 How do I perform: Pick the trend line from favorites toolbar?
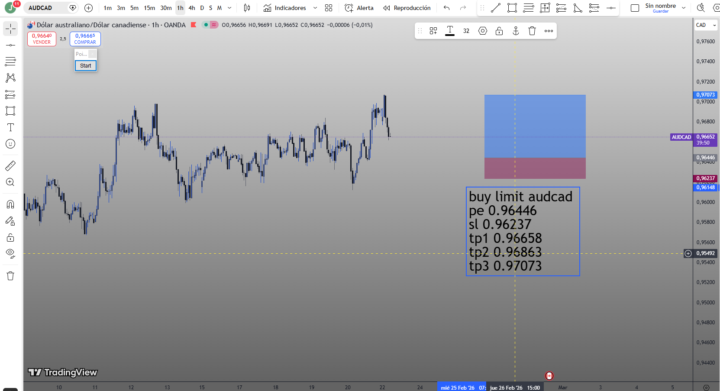(x=495, y=8)
